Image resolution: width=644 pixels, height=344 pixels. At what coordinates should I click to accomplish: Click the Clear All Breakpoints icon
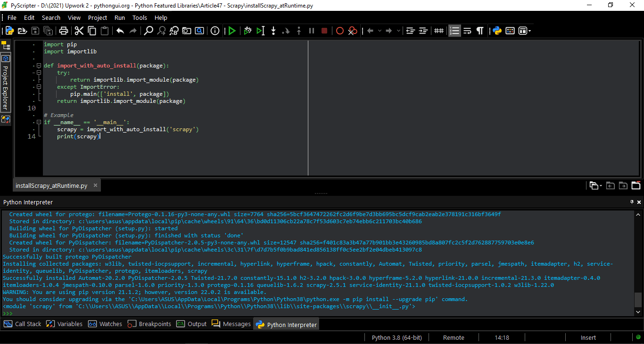353,31
